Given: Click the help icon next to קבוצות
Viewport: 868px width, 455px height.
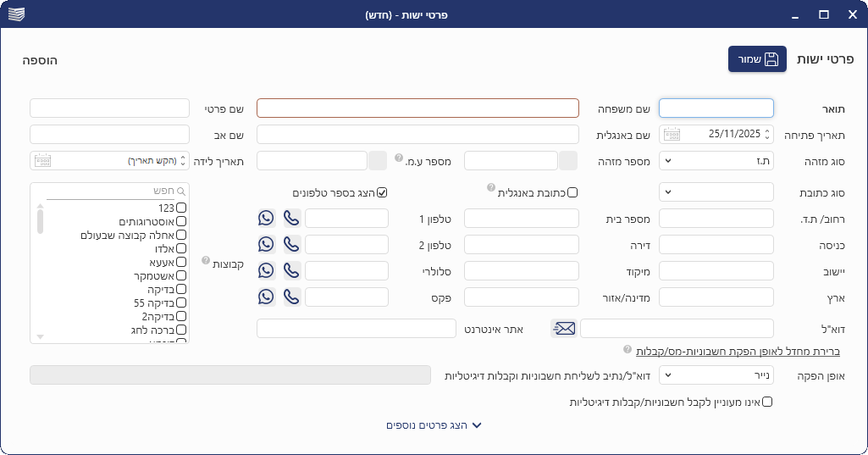Looking at the screenshot, I should click(206, 260).
